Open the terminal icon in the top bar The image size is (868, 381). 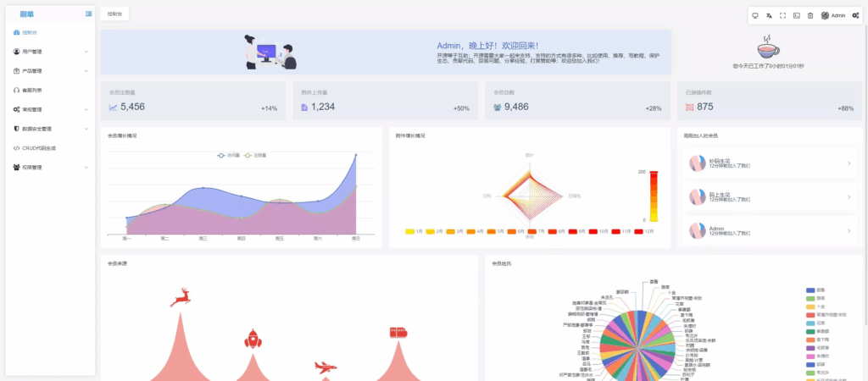pos(796,15)
